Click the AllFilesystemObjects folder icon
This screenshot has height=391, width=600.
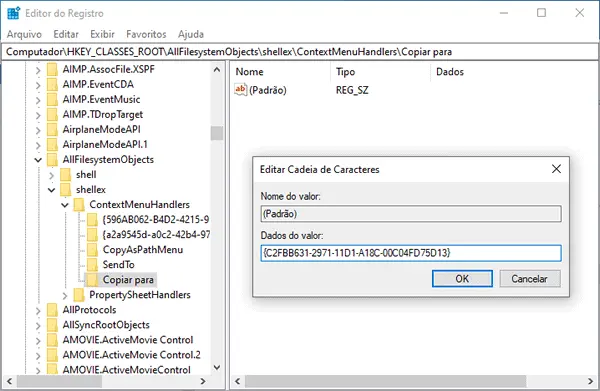click(x=52, y=160)
